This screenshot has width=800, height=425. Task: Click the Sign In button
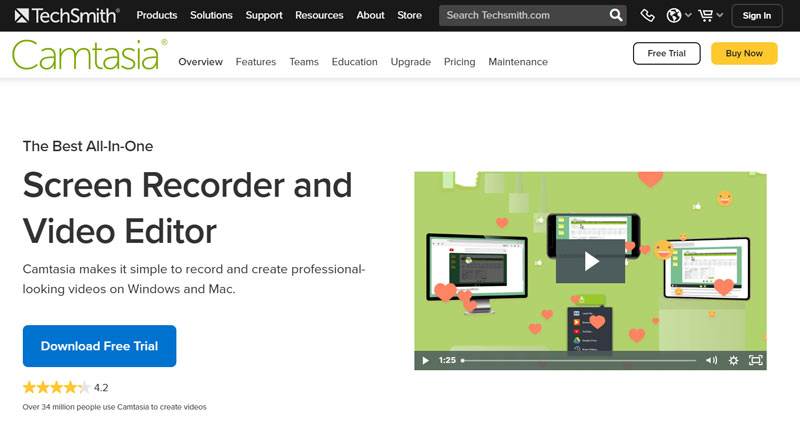point(757,16)
